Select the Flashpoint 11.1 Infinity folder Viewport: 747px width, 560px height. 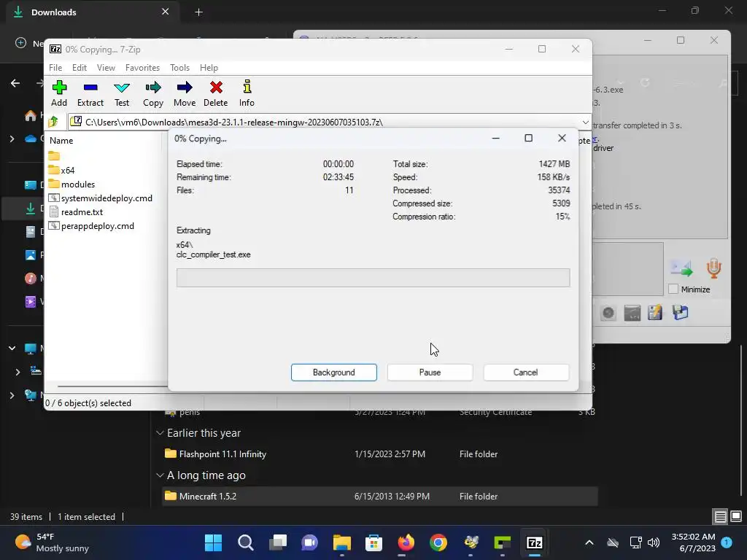379,454
